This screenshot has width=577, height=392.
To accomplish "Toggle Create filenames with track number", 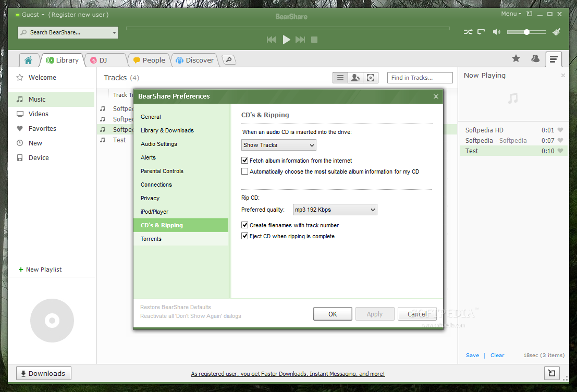I will click(244, 225).
